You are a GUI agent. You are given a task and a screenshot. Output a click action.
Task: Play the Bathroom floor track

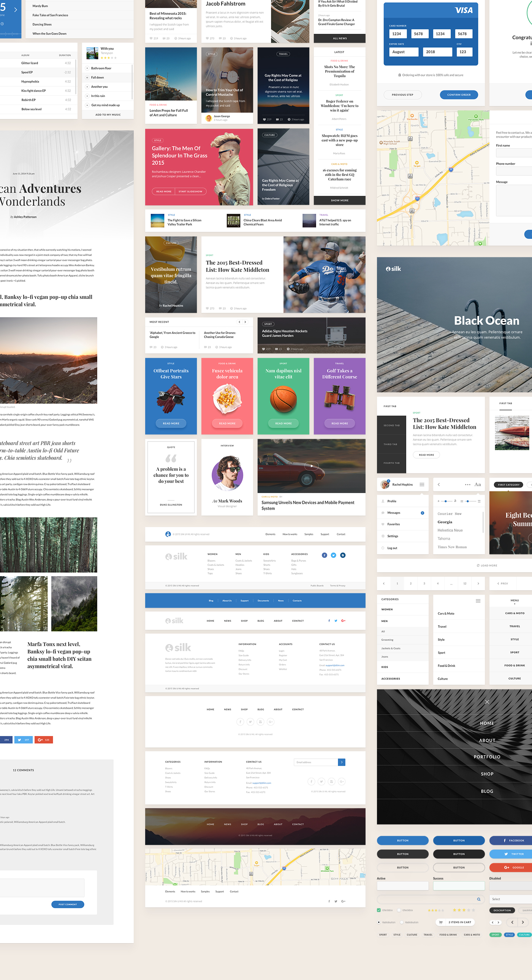[87, 68]
